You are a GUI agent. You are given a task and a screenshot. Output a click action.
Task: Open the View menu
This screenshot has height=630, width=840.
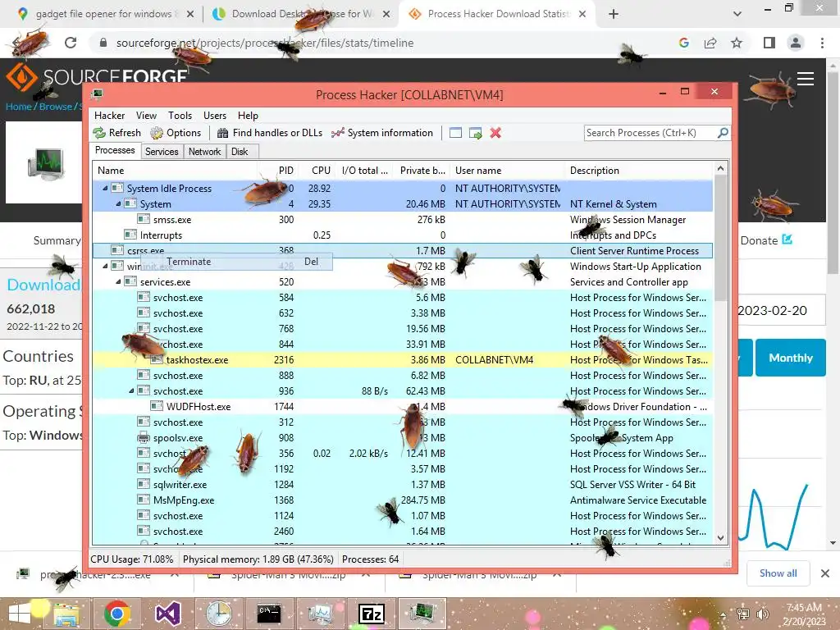[x=146, y=115]
